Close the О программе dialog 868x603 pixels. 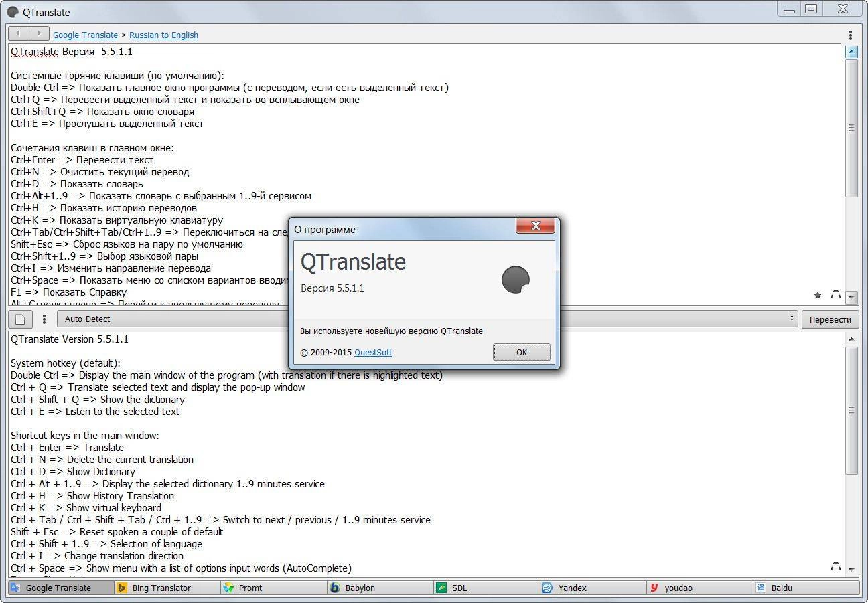point(535,226)
